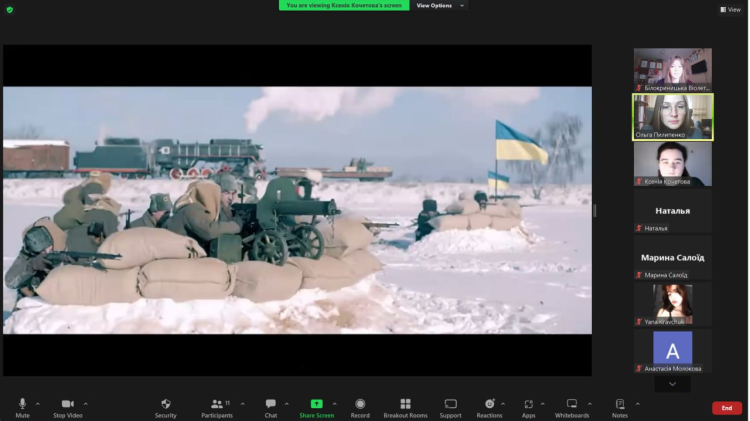The image size is (750, 421).
Task: Open the Reactions menu
Action: [489, 405]
